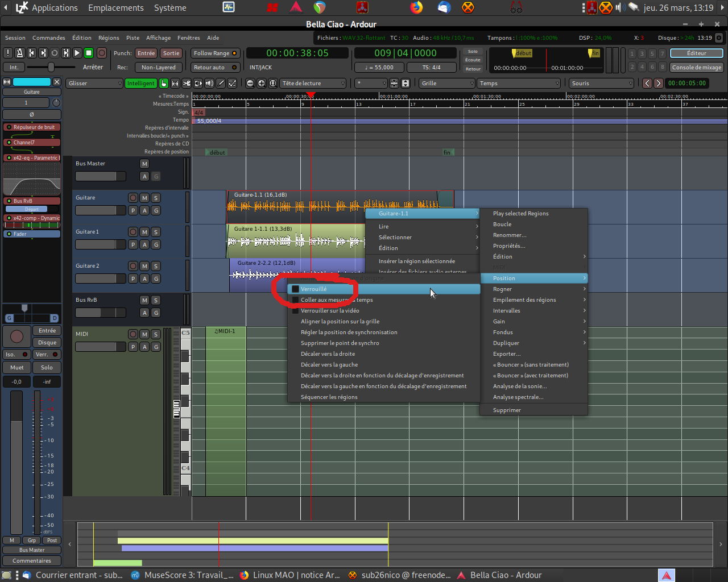This screenshot has width=728, height=582.
Task: Stop playback with the green stop icon
Action: click(89, 53)
